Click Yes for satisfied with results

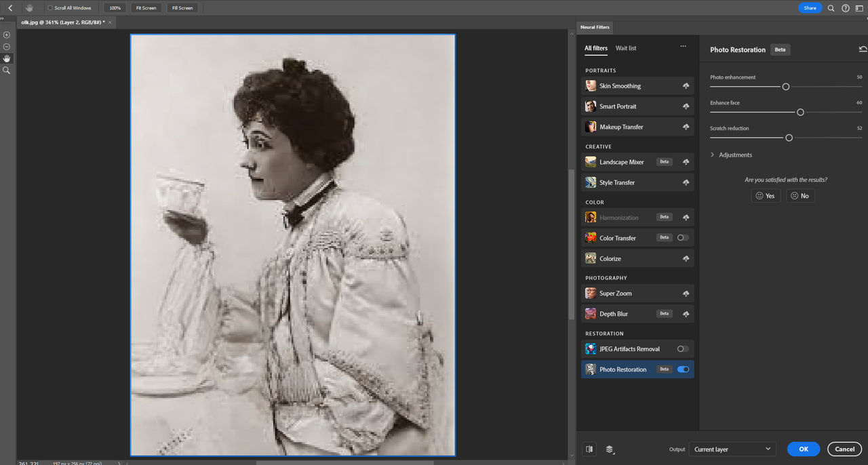[x=766, y=196]
